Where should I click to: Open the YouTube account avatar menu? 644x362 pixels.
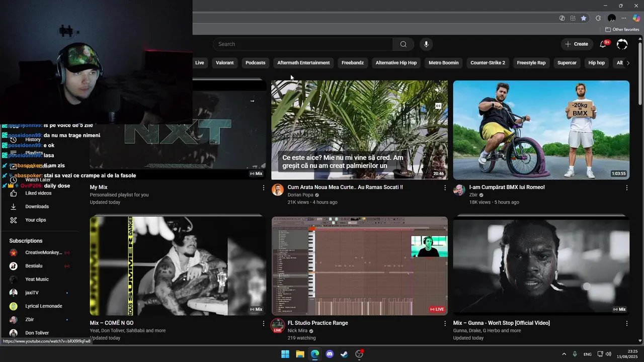[622, 44]
